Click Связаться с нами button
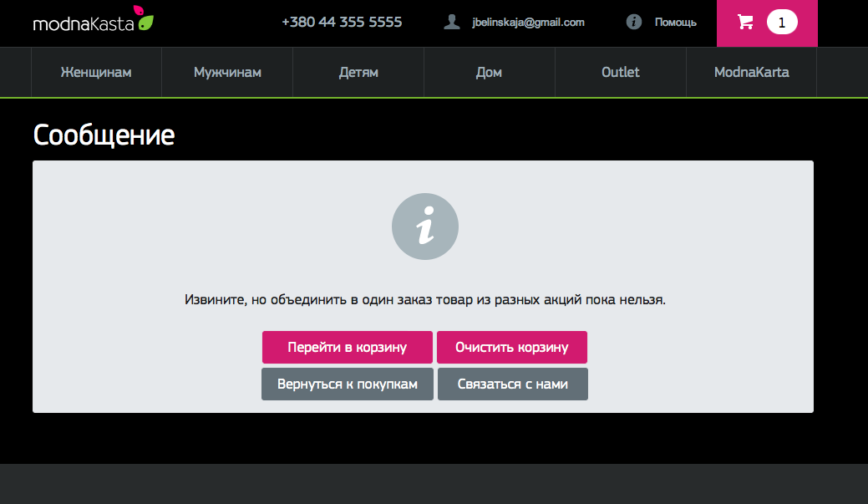The width and height of the screenshot is (868, 504). (x=513, y=384)
